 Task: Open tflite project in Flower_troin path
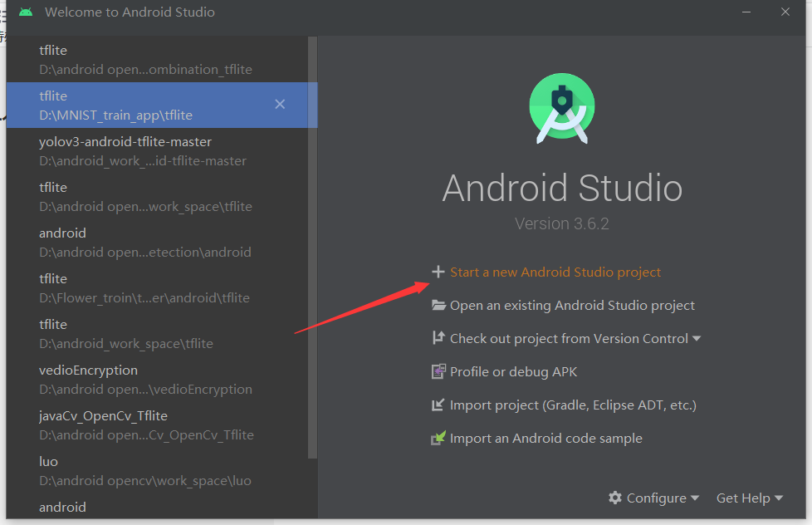click(x=157, y=287)
